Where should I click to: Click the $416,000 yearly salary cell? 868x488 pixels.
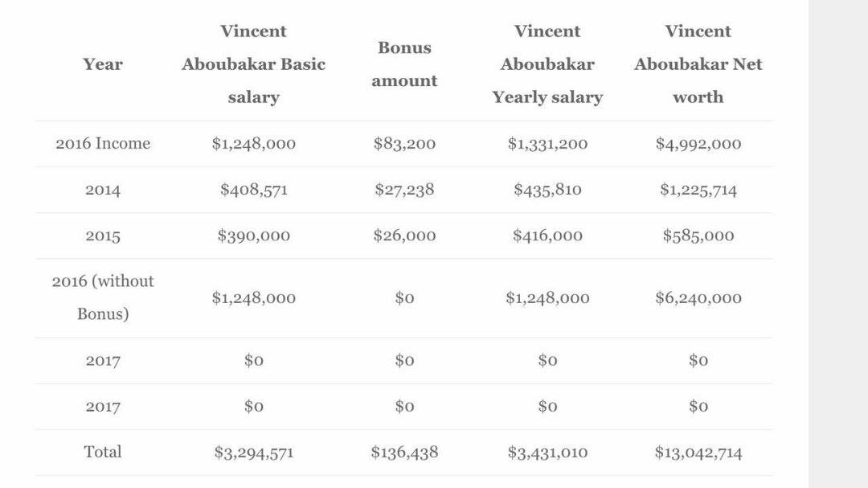tap(547, 236)
